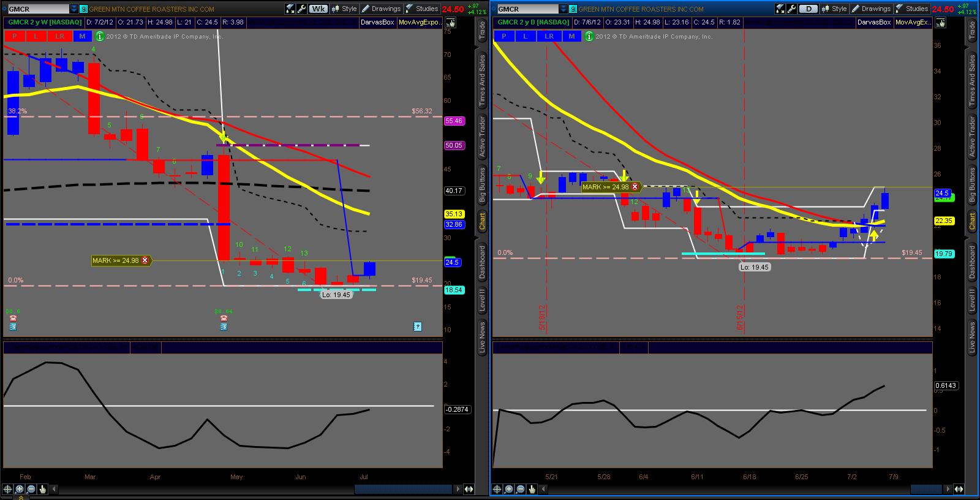This screenshot has width=980, height=500.
Task: Open Dashboard tab on weekly chart
Action: [x=482, y=262]
